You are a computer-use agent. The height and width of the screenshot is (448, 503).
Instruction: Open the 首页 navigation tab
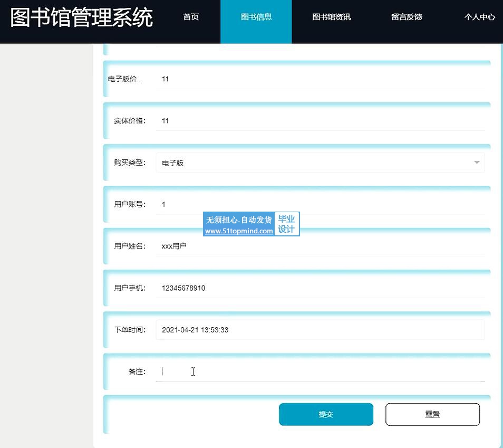(x=191, y=17)
